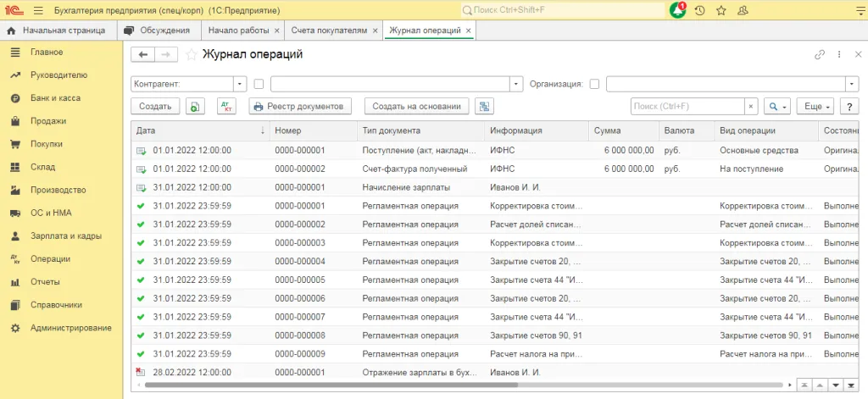Screen dimensions: 868x399
Task: Click the copy document icon next to Создать
Action: coord(196,107)
